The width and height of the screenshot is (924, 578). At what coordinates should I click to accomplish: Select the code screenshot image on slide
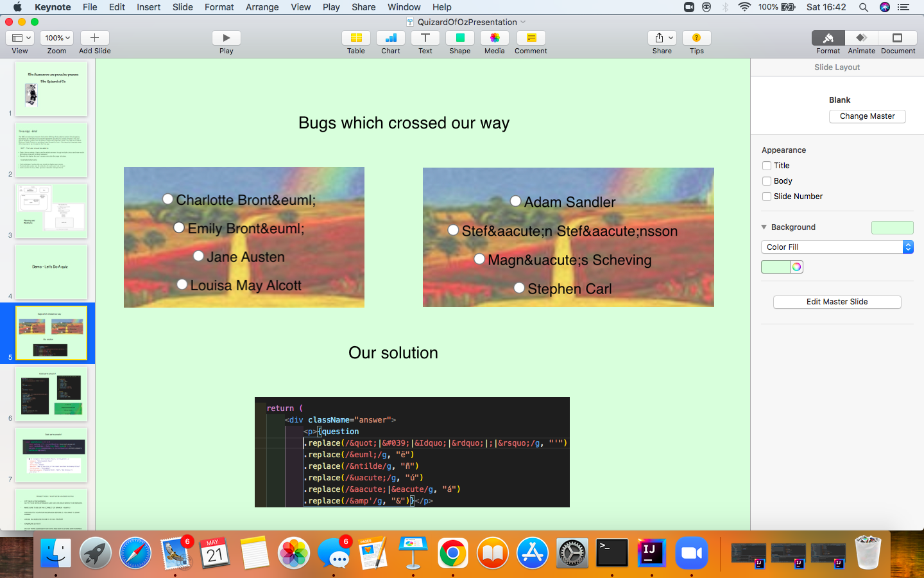pos(412,452)
